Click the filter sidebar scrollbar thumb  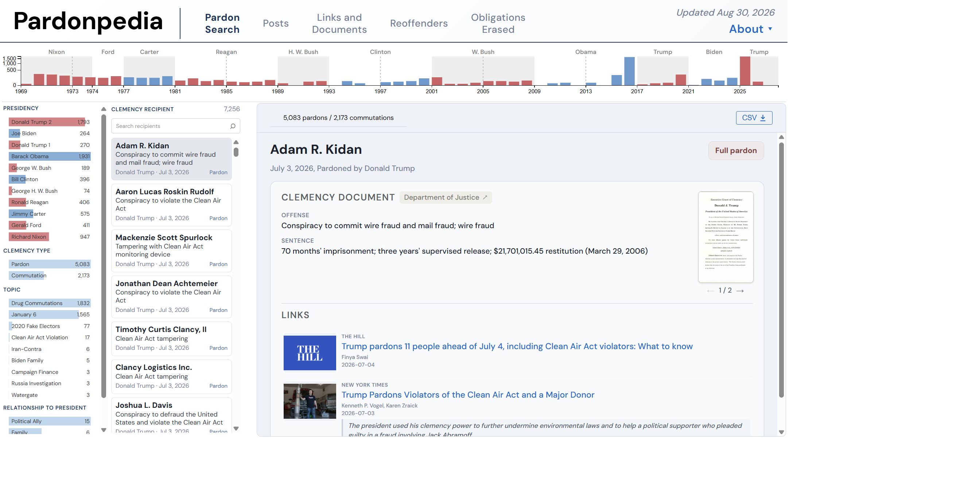pyautogui.click(x=104, y=256)
